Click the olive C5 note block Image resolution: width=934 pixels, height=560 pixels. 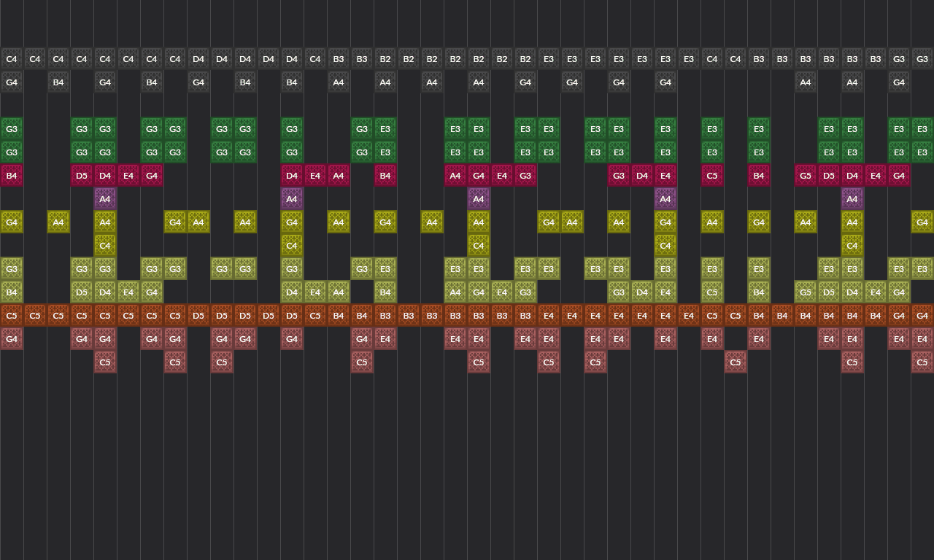712,292
